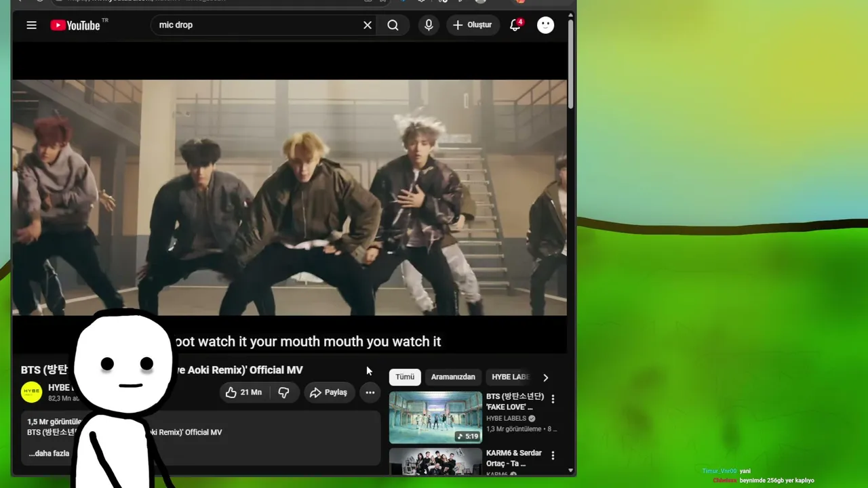
Task: Like the video with 21 Mn likes
Action: [243, 392]
